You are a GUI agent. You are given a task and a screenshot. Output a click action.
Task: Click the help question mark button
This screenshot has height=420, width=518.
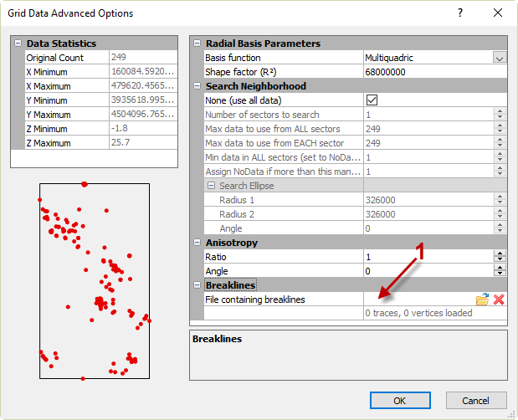pos(460,13)
